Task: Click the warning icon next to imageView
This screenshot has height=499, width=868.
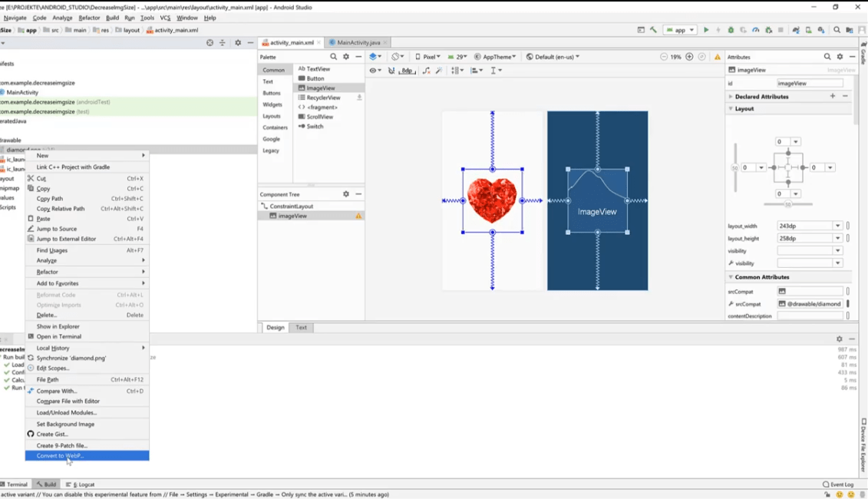Action: click(x=358, y=216)
